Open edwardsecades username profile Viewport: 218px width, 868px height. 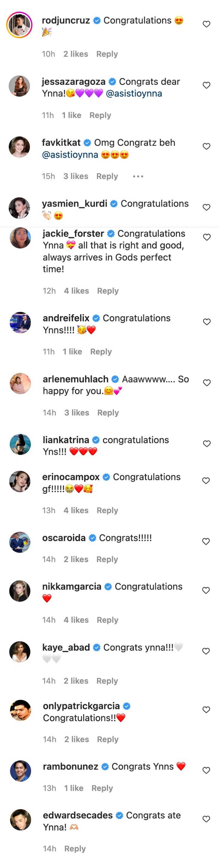coord(78,815)
